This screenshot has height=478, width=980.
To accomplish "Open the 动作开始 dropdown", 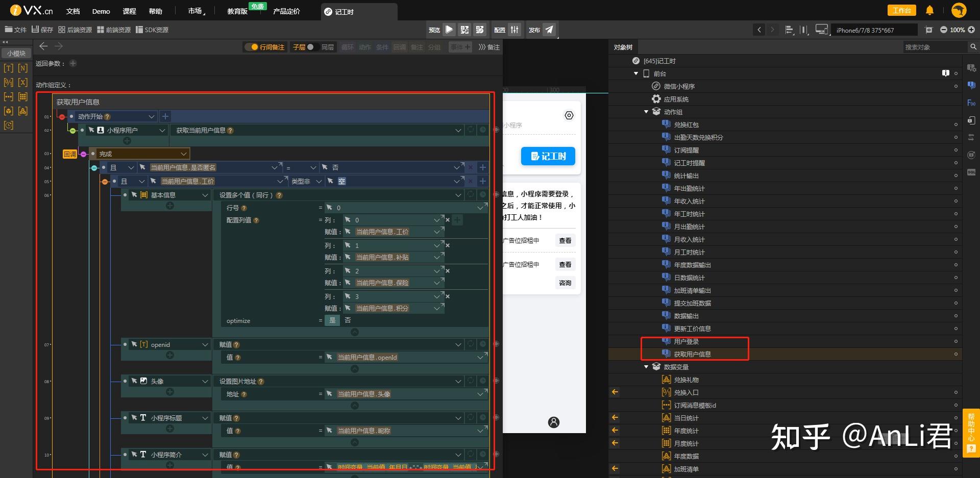I will click(x=151, y=117).
